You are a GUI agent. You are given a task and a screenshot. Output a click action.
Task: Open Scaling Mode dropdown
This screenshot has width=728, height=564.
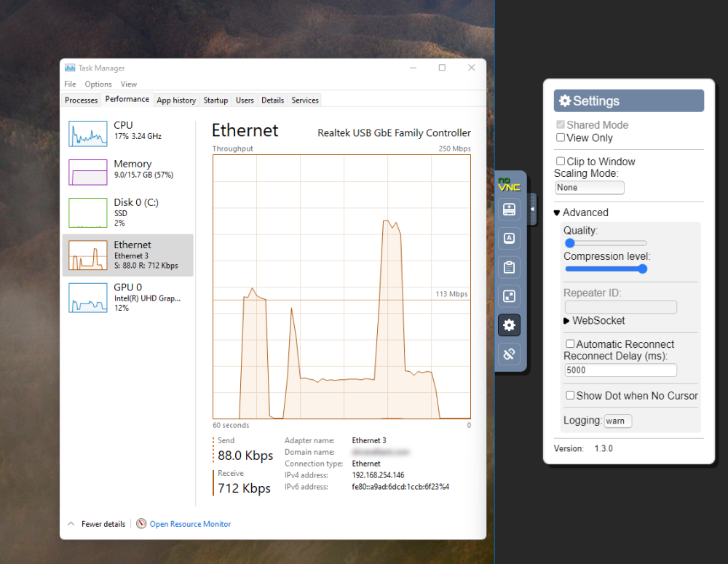point(589,188)
